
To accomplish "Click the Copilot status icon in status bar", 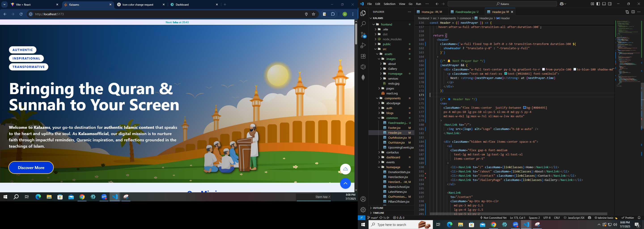I will point(589,218).
